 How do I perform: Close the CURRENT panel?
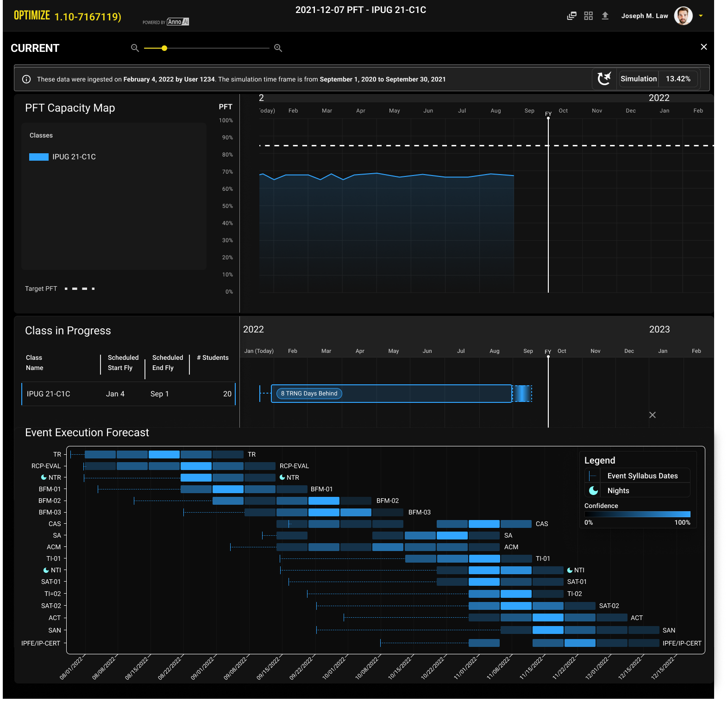703,47
